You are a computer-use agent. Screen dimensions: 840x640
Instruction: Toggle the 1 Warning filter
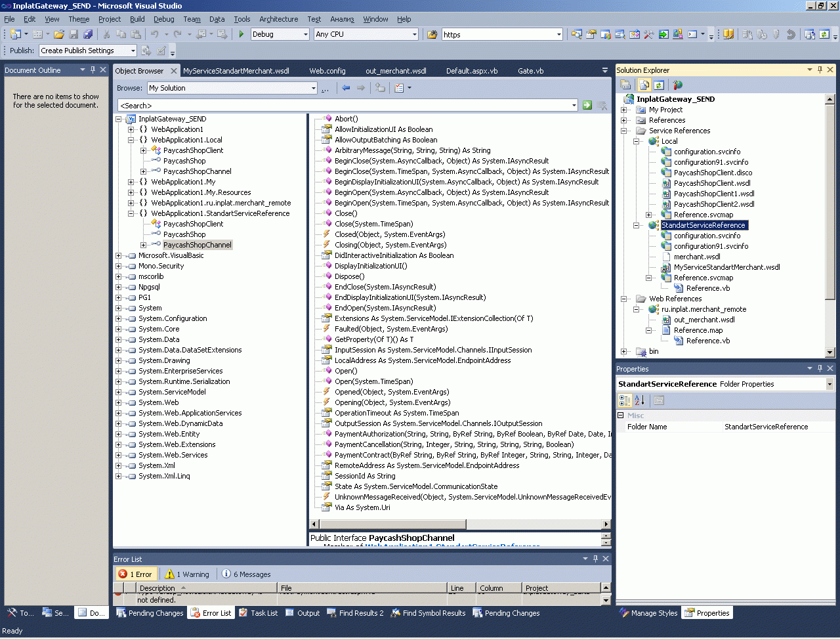(x=187, y=574)
